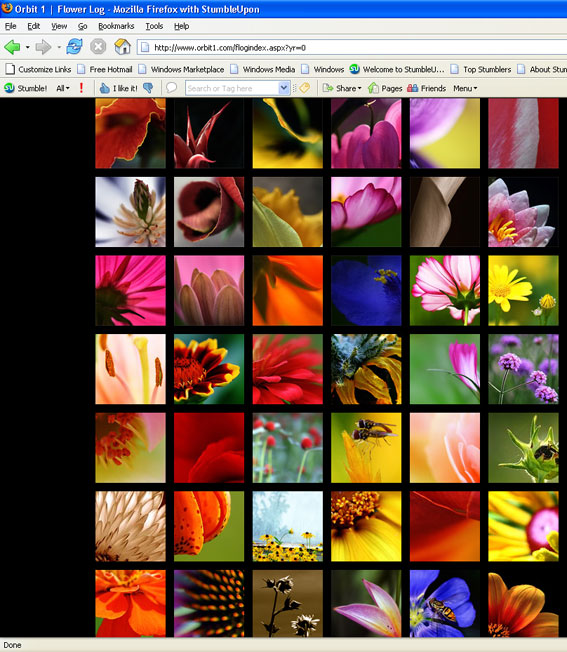Open the Pages toolbar icon

(x=385, y=88)
